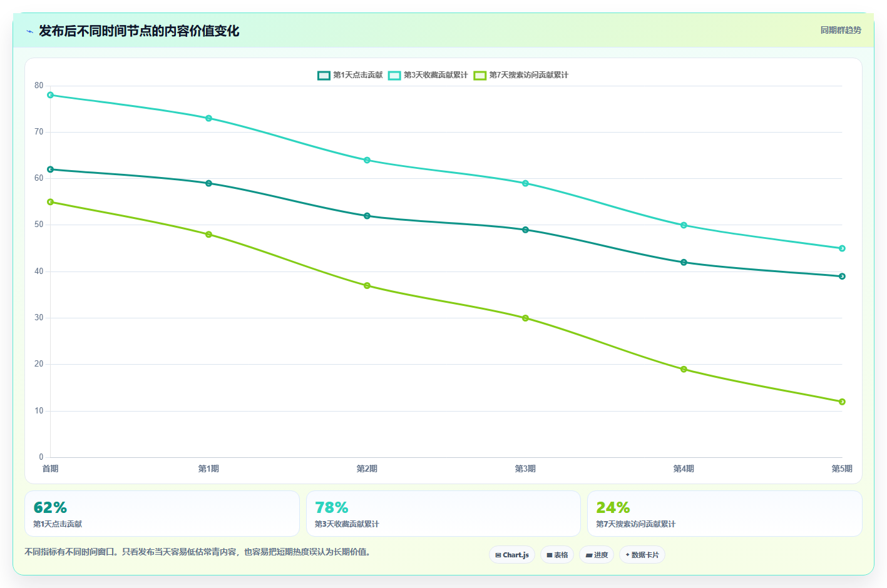This screenshot has height=588, width=887.
Task: Toggle the 第1天点击贡献 legend series
Action: (x=350, y=75)
